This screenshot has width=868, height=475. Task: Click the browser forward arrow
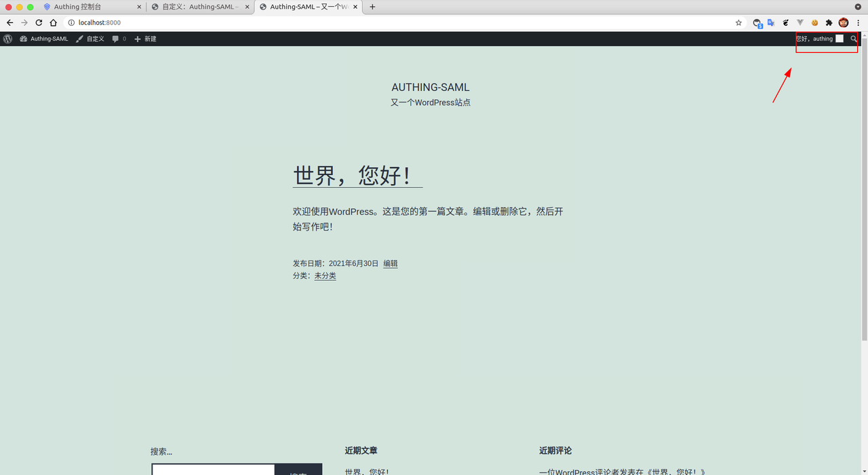coord(24,22)
